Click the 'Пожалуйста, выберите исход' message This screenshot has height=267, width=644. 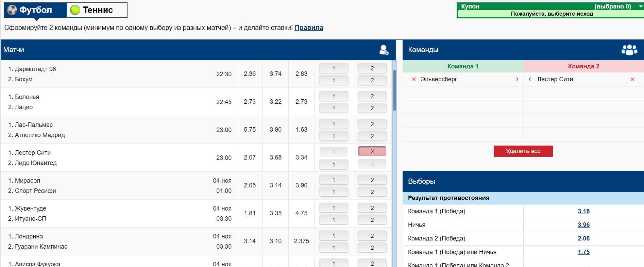[x=552, y=14]
